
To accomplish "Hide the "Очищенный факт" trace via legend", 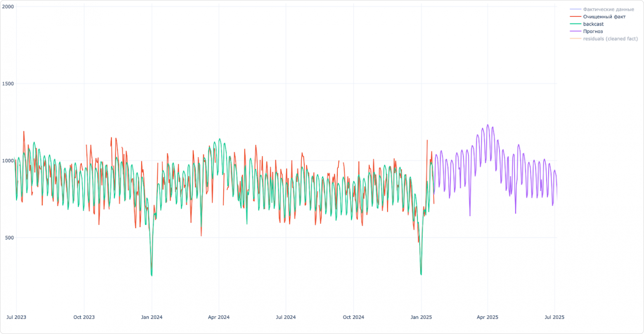I will click(604, 17).
